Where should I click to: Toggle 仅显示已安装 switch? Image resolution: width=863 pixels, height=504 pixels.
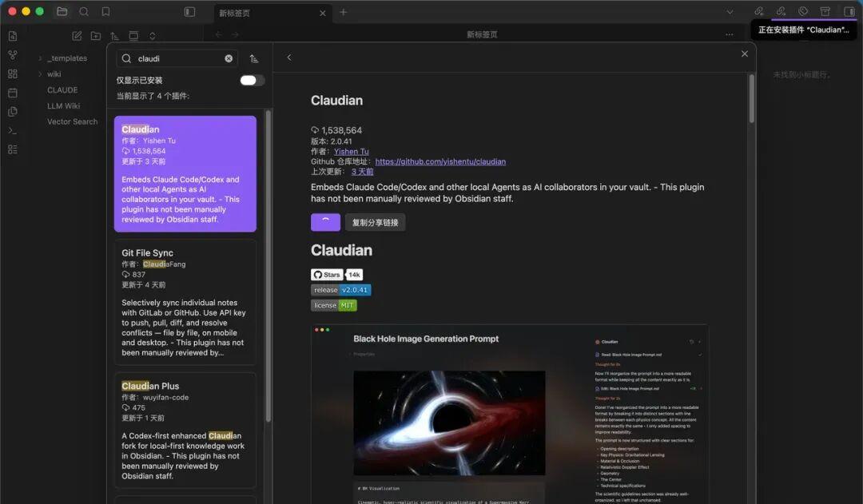point(252,81)
